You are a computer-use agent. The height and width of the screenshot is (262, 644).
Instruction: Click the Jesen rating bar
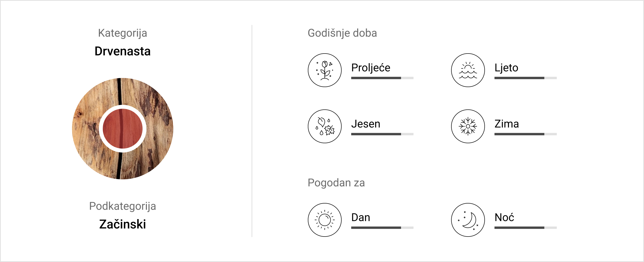(382, 134)
